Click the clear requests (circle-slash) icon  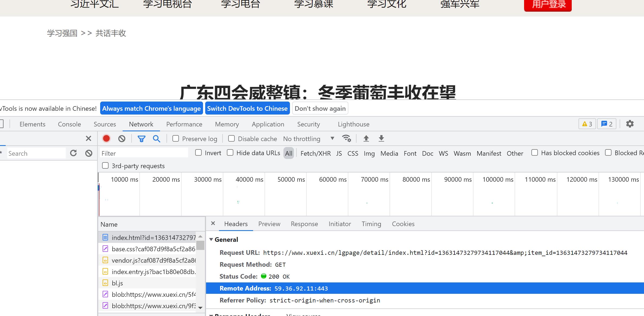click(x=122, y=138)
